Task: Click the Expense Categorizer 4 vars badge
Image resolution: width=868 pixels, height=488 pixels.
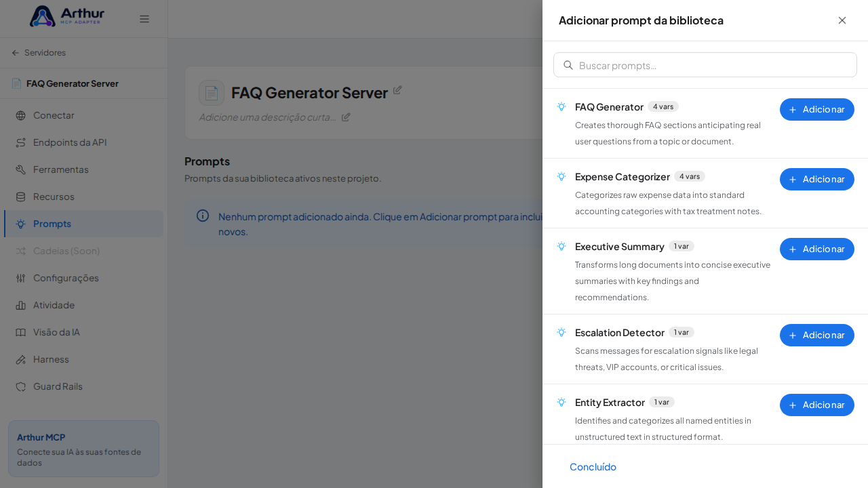Action: coord(690,176)
